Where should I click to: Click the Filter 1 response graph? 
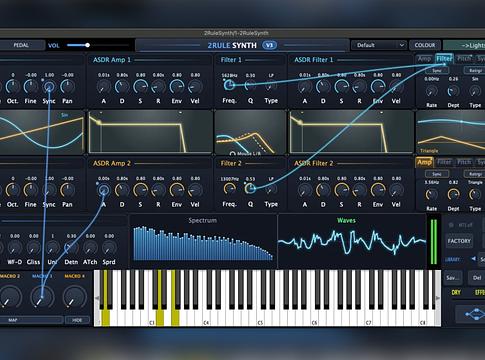pyautogui.click(x=250, y=133)
